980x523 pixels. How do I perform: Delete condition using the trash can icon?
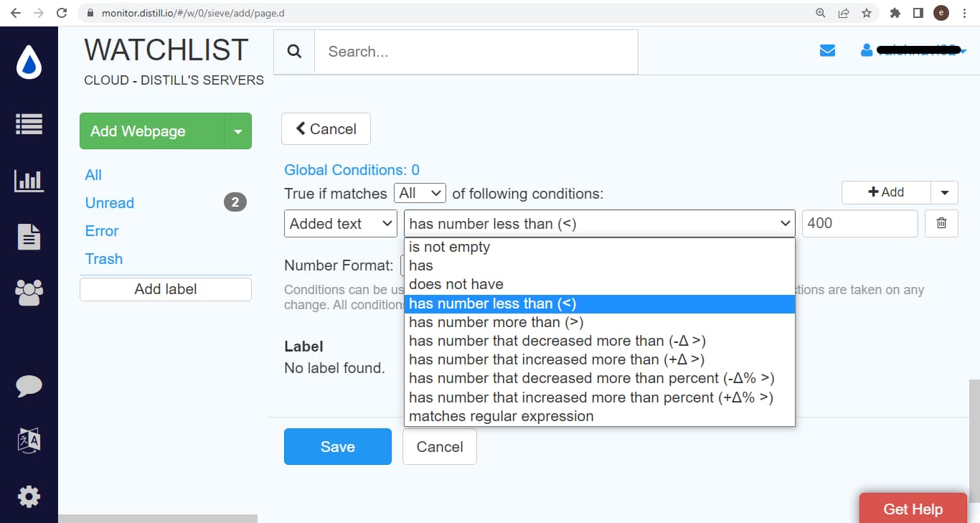tap(941, 223)
